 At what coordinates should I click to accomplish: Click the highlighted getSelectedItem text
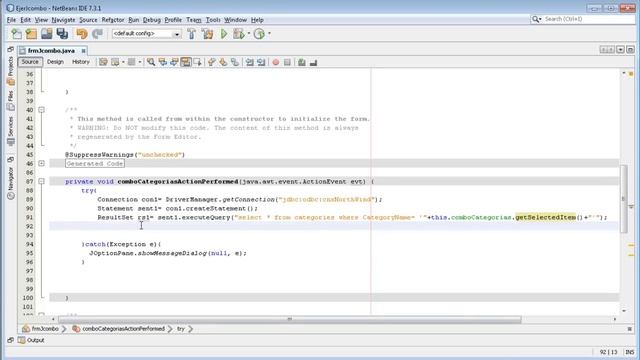[x=545, y=217]
